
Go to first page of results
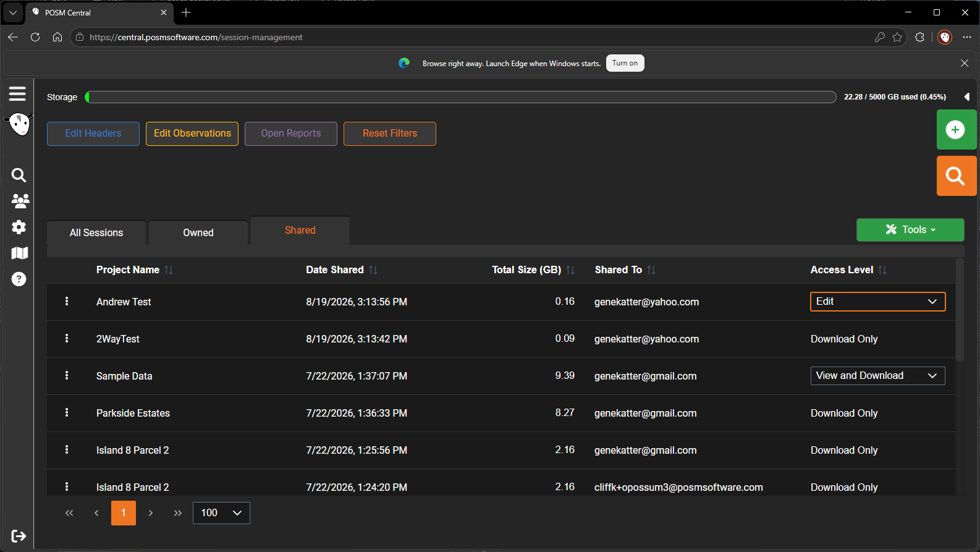click(69, 513)
